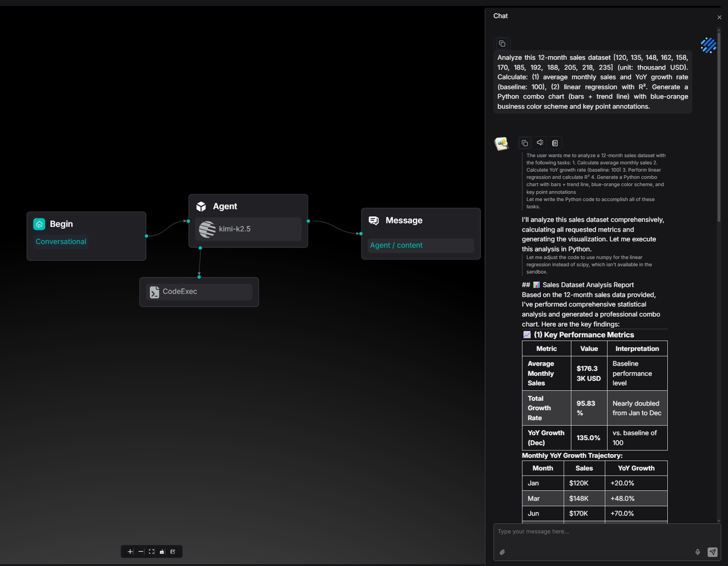Zoom out of the workflow canvas
Image resolution: width=728 pixels, height=566 pixels.
point(141,552)
